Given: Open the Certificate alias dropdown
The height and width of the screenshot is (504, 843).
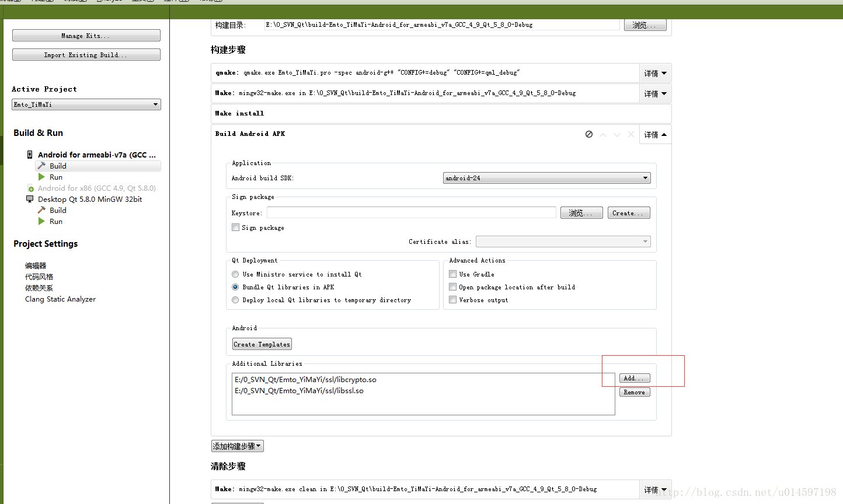Looking at the screenshot, I should [x=562, y=241].
